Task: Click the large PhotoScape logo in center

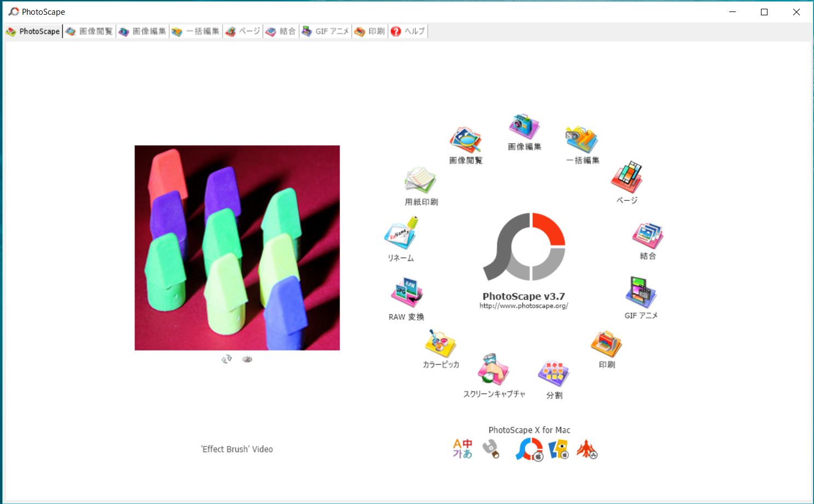Action: [524, 247]
